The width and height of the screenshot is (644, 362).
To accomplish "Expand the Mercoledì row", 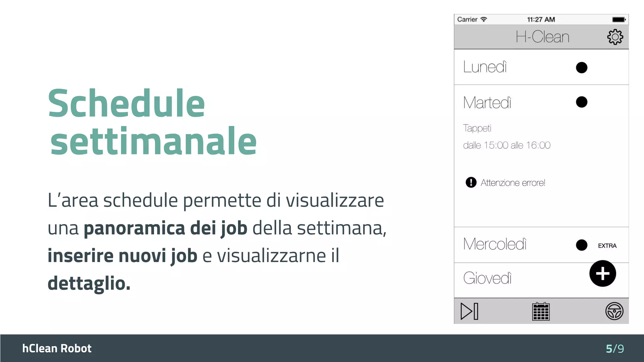I will tap(541, 245).
